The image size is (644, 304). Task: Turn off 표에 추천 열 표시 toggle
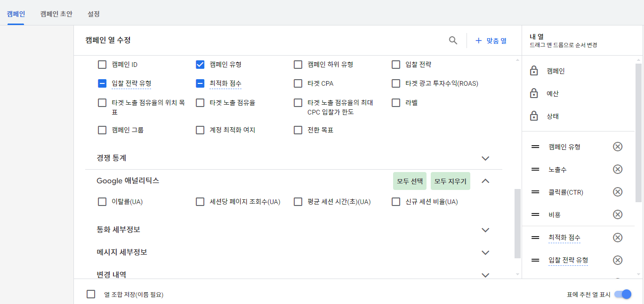click(x=622, y=294)
